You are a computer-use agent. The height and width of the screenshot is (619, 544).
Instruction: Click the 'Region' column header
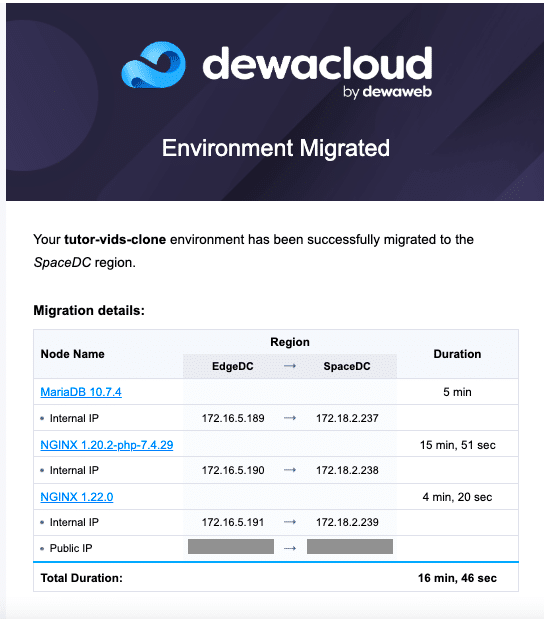click(290, 342)
